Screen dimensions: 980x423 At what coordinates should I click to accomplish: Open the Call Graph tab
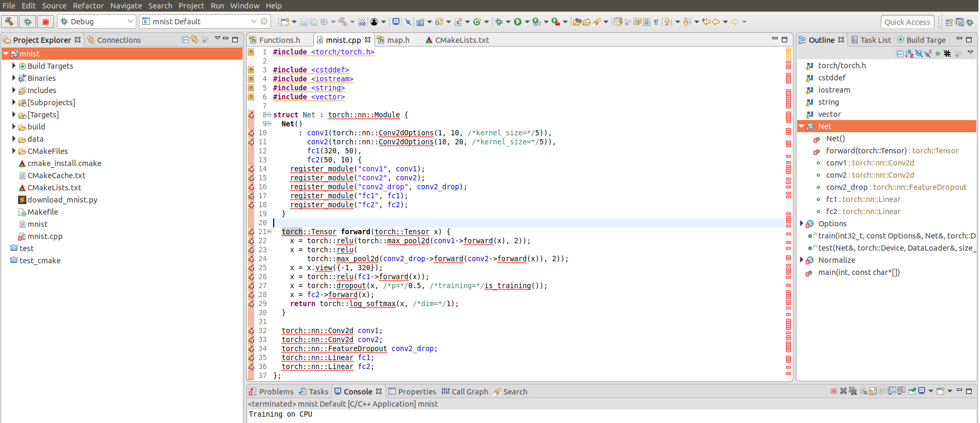coord(464,391)
